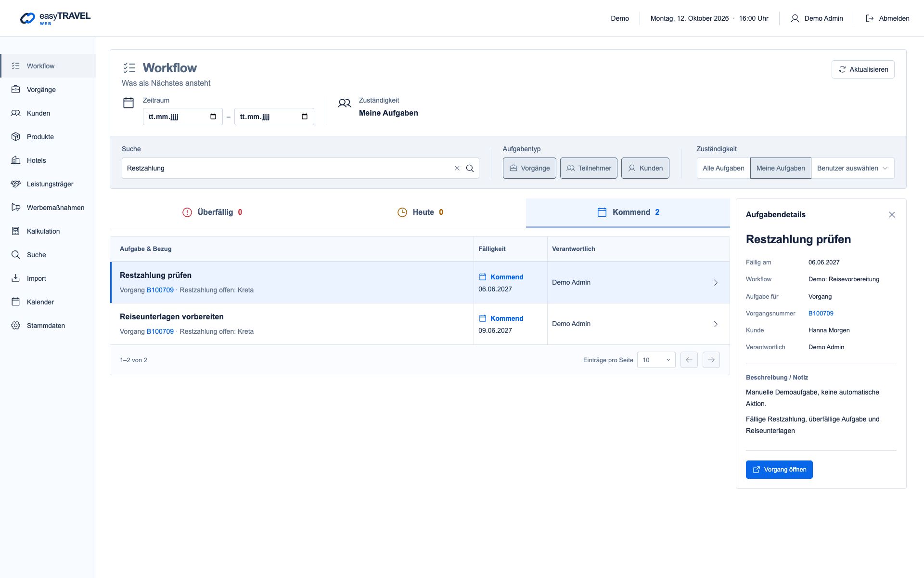
Task: Switch to the Überfällig tab
Action: pos(212,212)
